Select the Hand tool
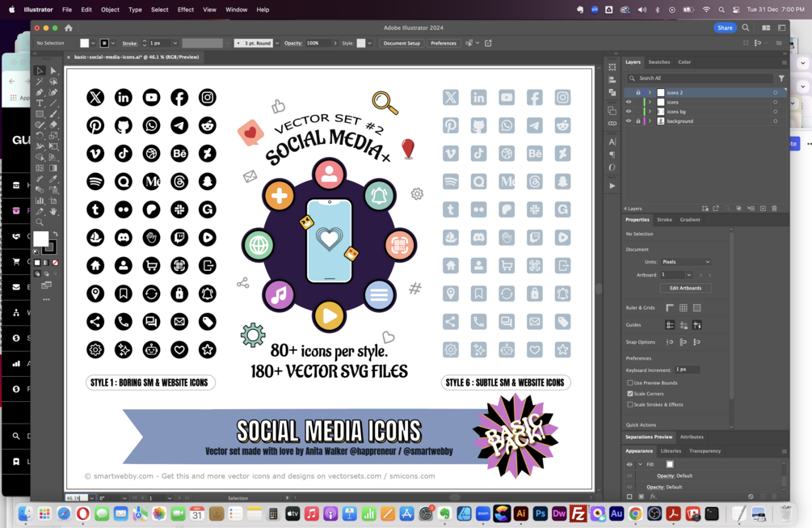 (53, 211)
